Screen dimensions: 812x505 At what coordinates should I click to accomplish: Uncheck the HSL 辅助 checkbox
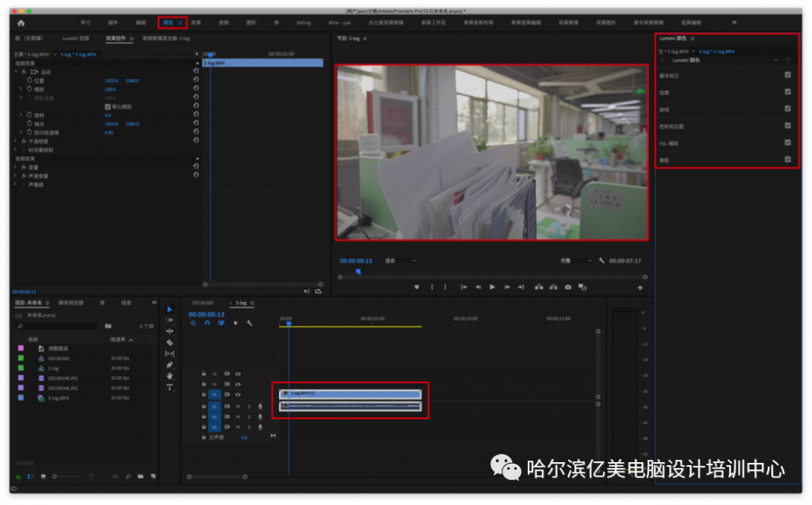(x=787, y=142)
